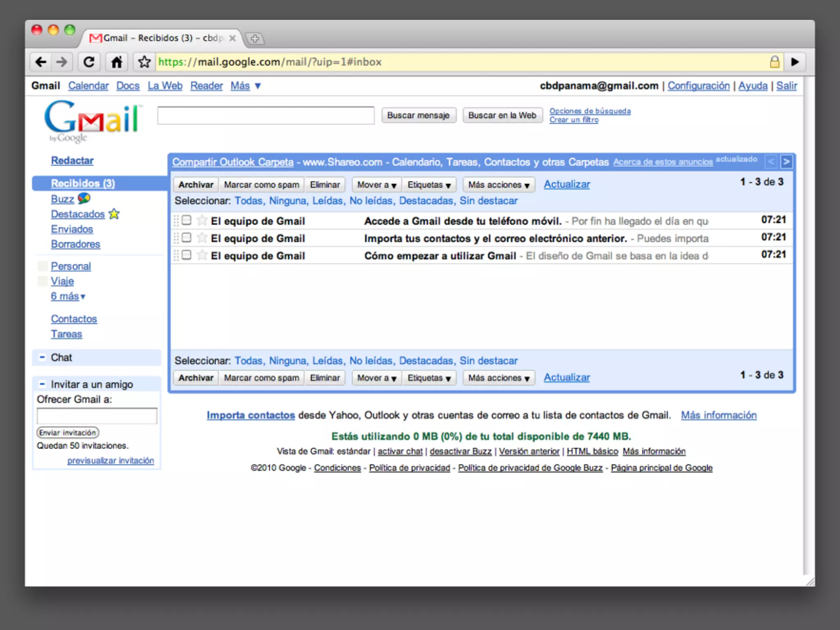Select checkbox for 'Cómo empezar a utilizar Gmail'
This screenshot has width=840, height=630.
click(187, 255)
